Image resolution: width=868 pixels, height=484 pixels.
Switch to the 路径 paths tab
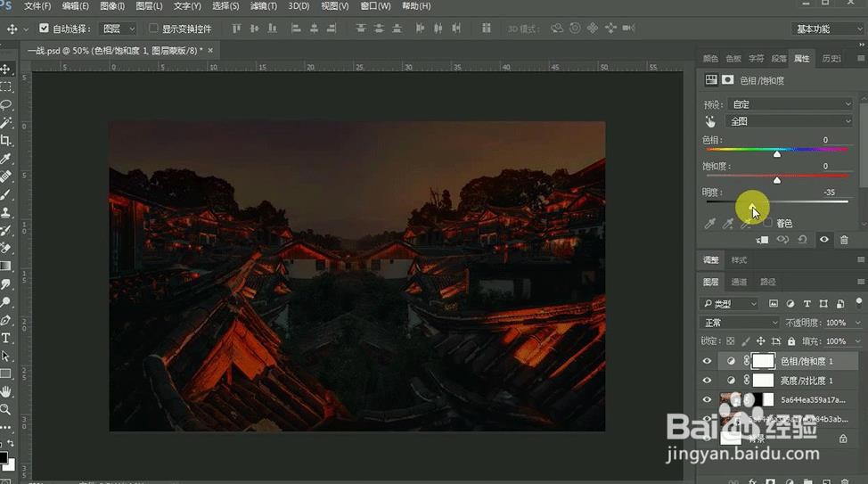768,282
